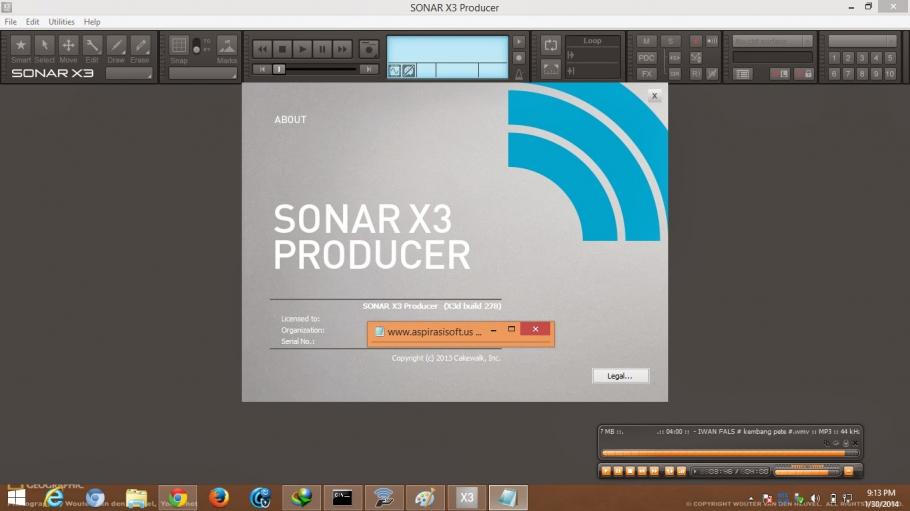Select the Draw pencil tool
The height and width of the screenshot is (511, 910).
pos(115,45)
